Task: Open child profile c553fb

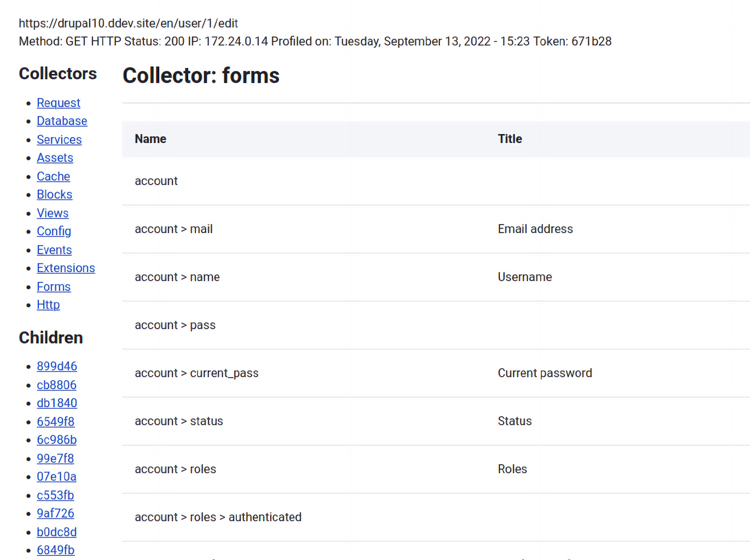Action: coord(55,495)
